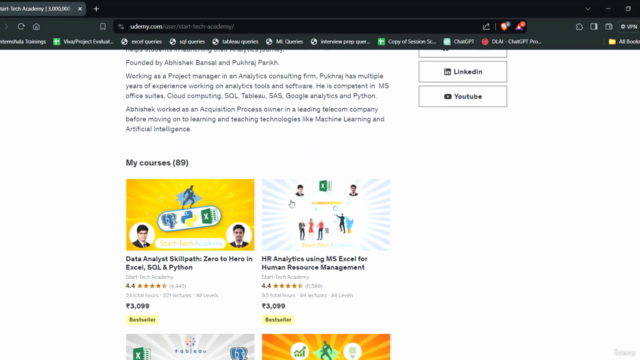The height and width of the screenshot is (360, 640).
Task: Open the excel queries bookmark
Action: pos(142,42)
